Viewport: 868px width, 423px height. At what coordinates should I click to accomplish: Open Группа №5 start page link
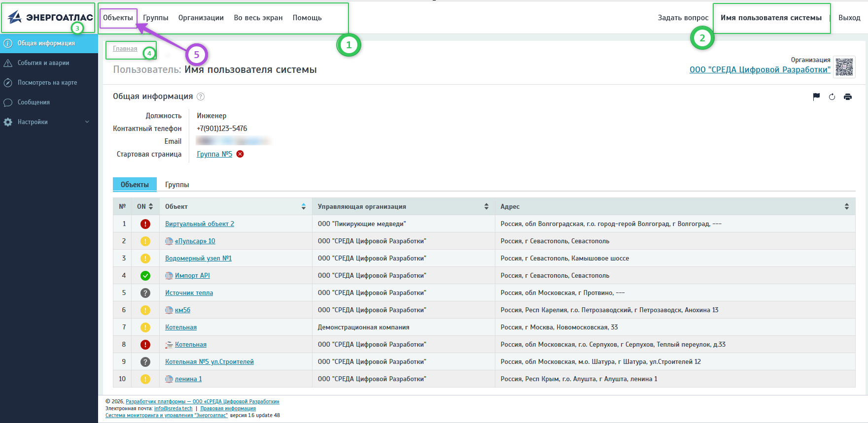coord(214,154)
